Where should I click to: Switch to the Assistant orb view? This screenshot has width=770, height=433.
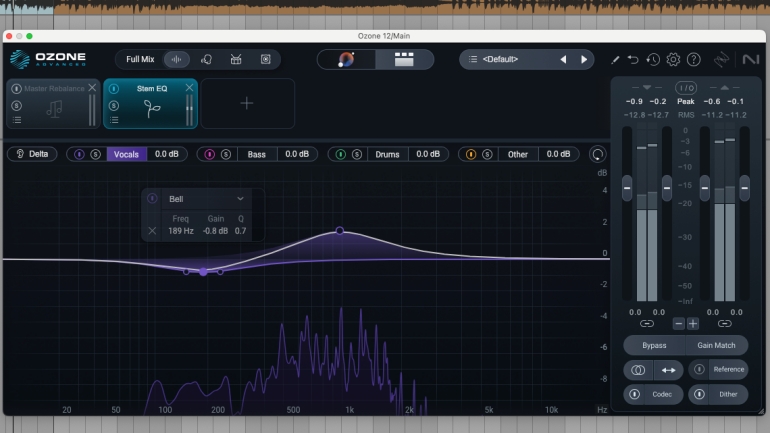346,59
